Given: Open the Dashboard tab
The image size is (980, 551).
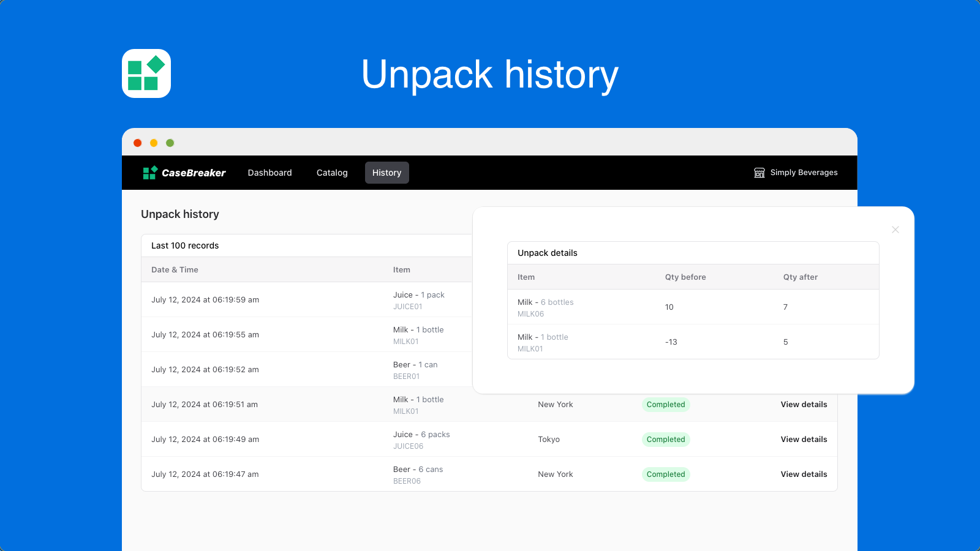Looking at the screenshot, I should click(270, 173).
